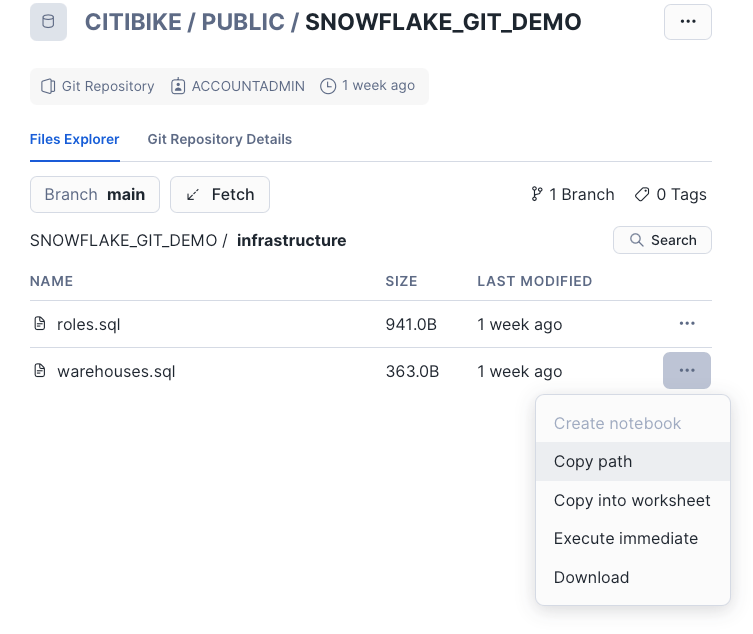The image size is (753, 634).
Task: Open the Branch main selector
Action: pyautogui.click(x=95, y=194)
